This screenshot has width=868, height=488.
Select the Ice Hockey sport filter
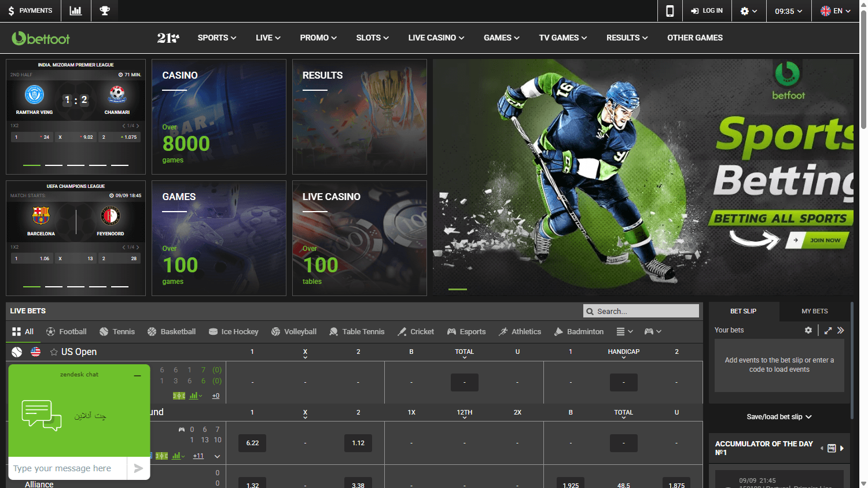pos(233,332)
